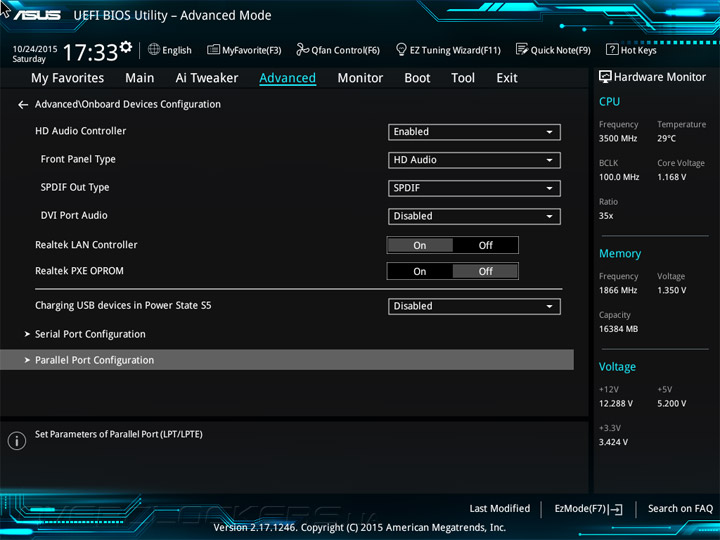Open HD Audio Controller dropdown

point(474,132)
